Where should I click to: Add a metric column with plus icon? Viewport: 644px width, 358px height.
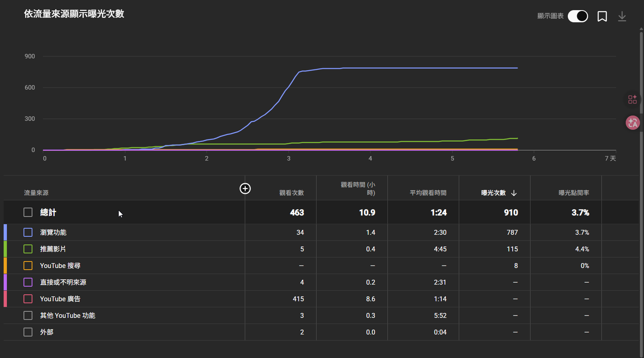coord(245,189)
